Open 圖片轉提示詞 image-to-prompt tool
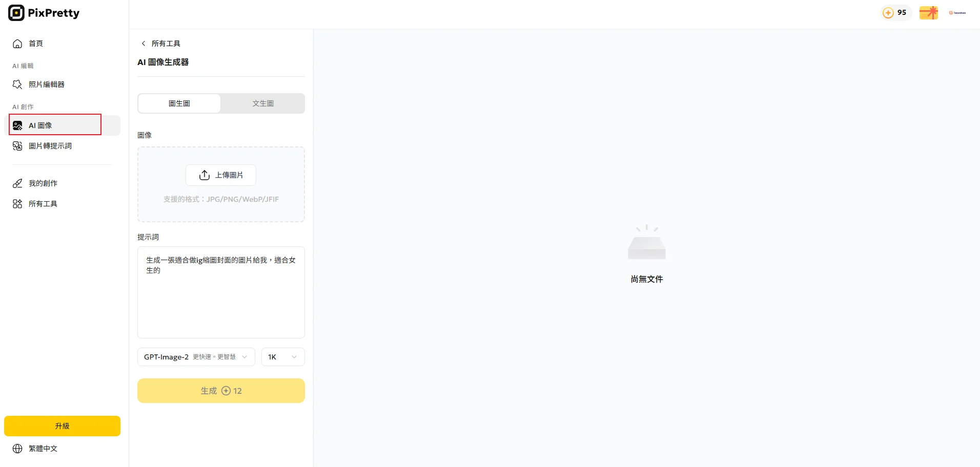 [62, 146]
